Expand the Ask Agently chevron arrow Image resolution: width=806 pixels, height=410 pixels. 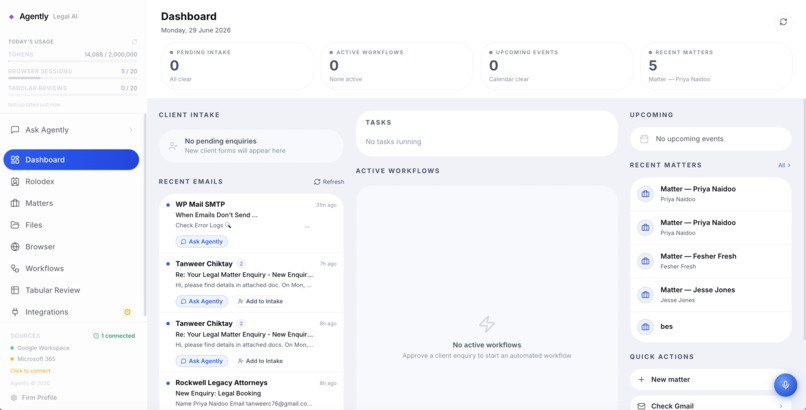[131, 130]
